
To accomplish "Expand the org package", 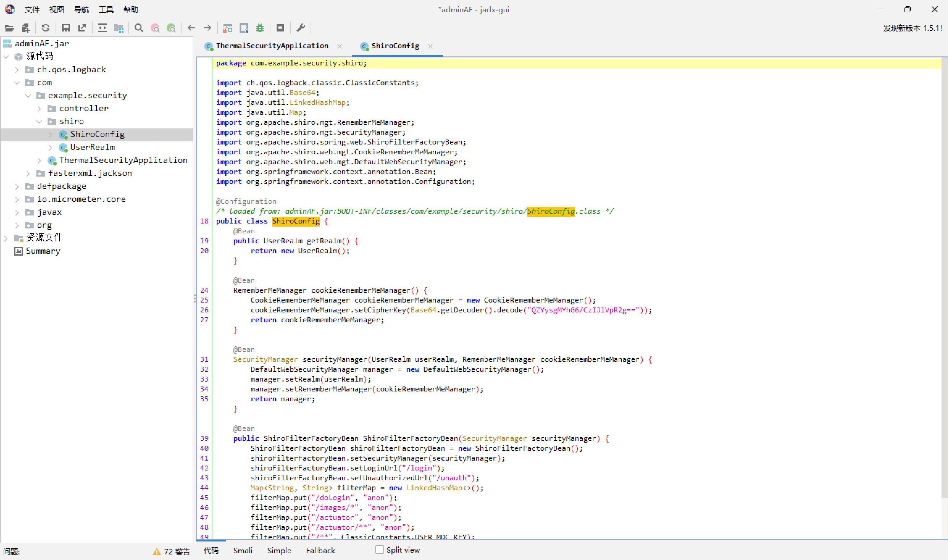I will (17, 225).
